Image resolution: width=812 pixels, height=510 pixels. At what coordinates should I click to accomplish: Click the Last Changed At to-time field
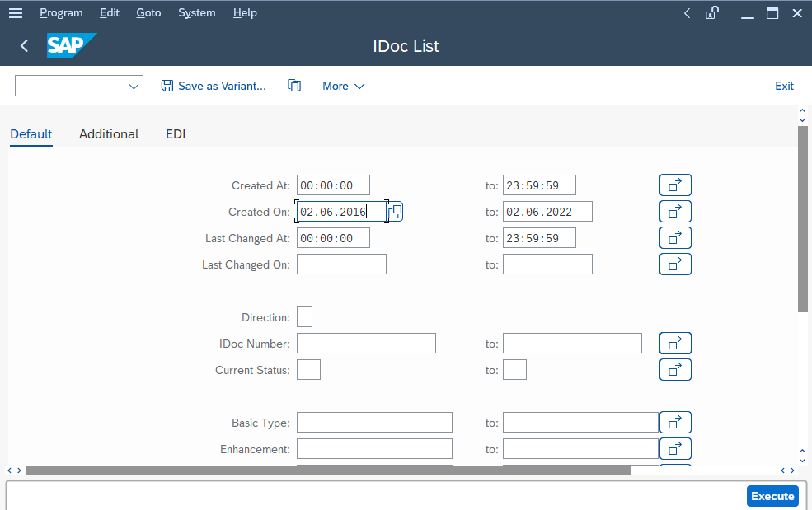[x=539, y=238]
